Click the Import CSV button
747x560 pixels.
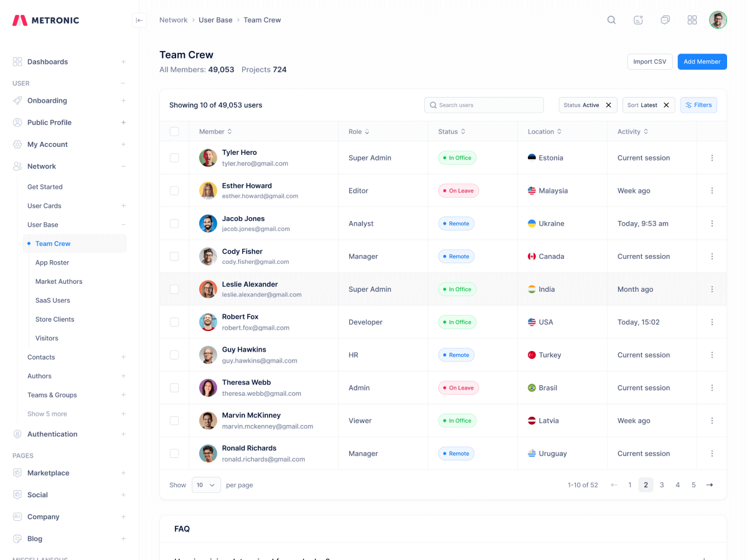point(649,62)
